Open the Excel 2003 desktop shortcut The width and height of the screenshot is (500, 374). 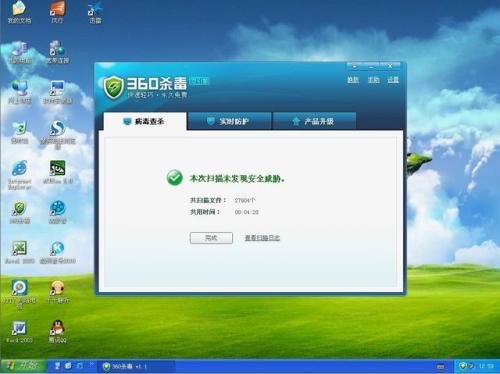point(19,252)
